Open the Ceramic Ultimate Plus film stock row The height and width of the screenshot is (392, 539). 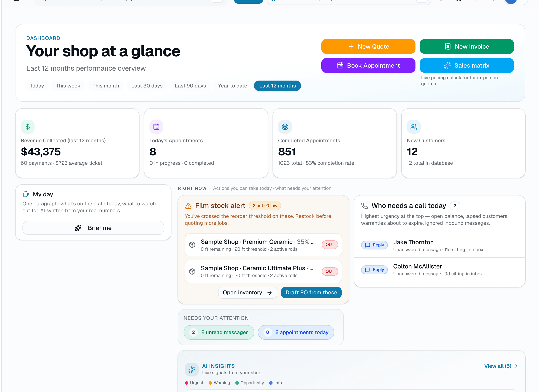pyautogui.click(x=263, y=272)
